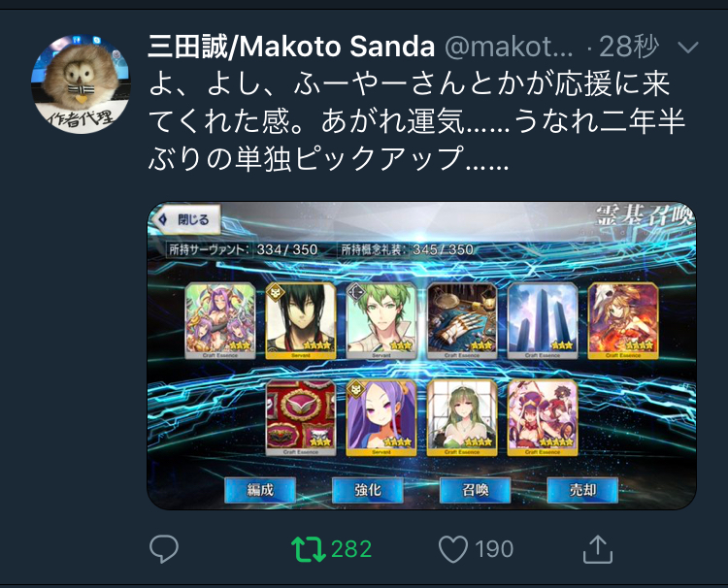
Task: Select the green-haired Servant card
Action: tap(381, 321)
